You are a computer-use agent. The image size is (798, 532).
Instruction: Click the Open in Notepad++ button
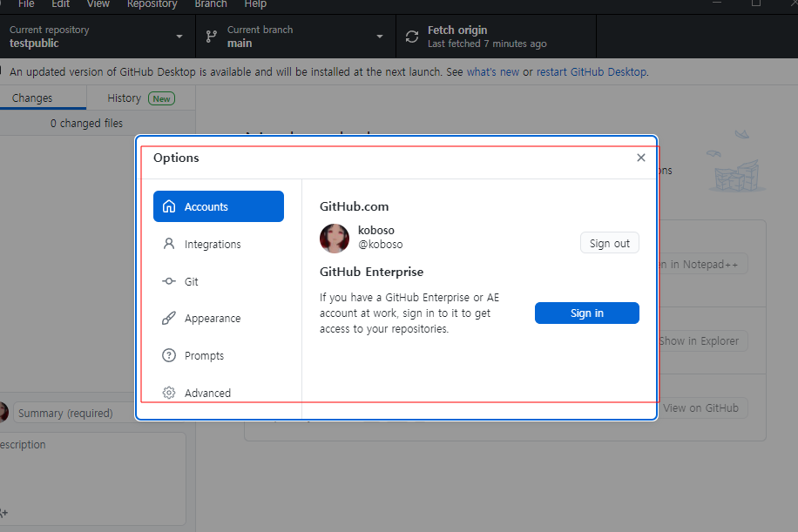702,264
